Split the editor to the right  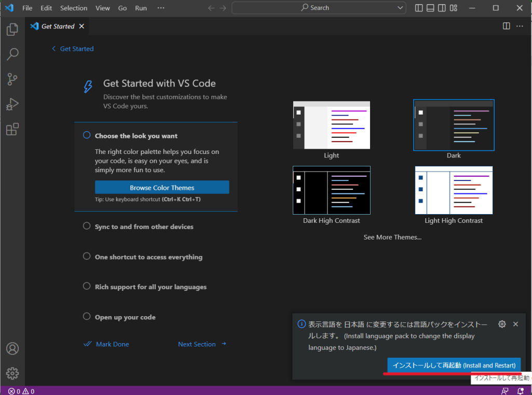click(506, 26)
